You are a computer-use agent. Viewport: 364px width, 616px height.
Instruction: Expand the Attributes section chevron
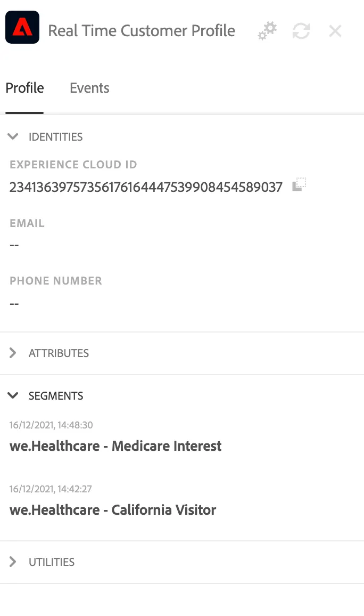13,353
